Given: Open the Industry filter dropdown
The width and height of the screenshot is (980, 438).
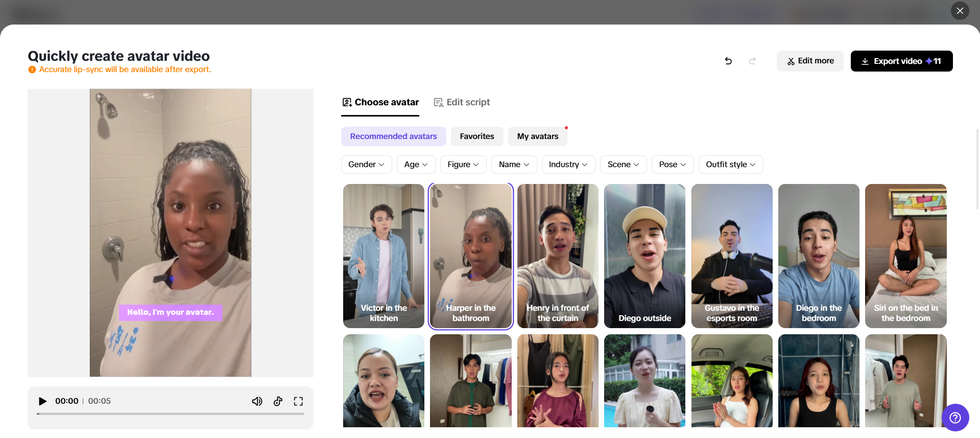Looking at the screenshot, I should [568, 165].
